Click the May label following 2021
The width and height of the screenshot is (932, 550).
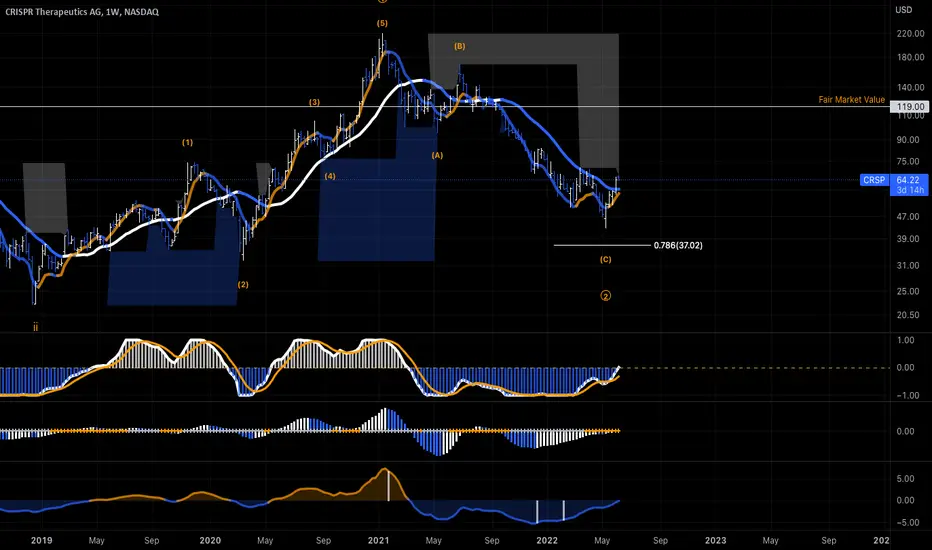pos(433,540)
